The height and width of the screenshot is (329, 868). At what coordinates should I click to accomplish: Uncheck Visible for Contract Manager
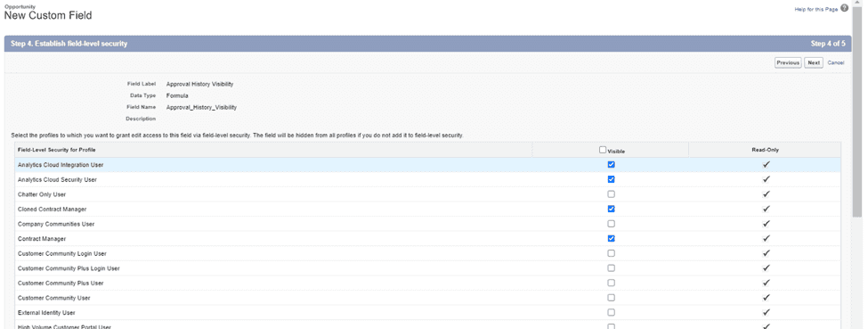click(x=611, y=239)
